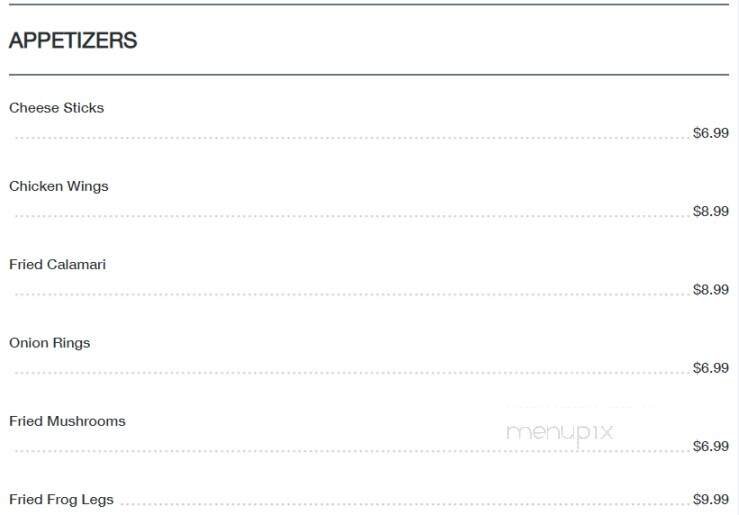This screenshot has width=739, height=515.
Task: Click the dotted line under Cheese Sticks
Action: (350, 138)
